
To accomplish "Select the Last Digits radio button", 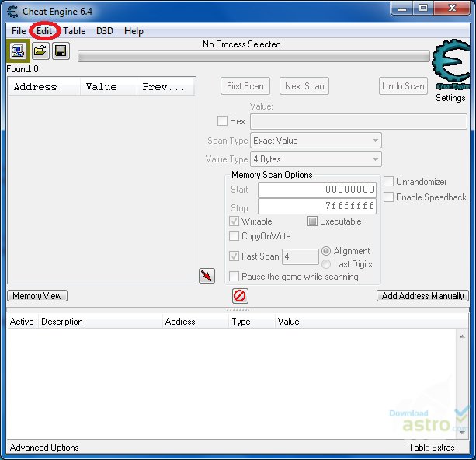I will point(326,264).
